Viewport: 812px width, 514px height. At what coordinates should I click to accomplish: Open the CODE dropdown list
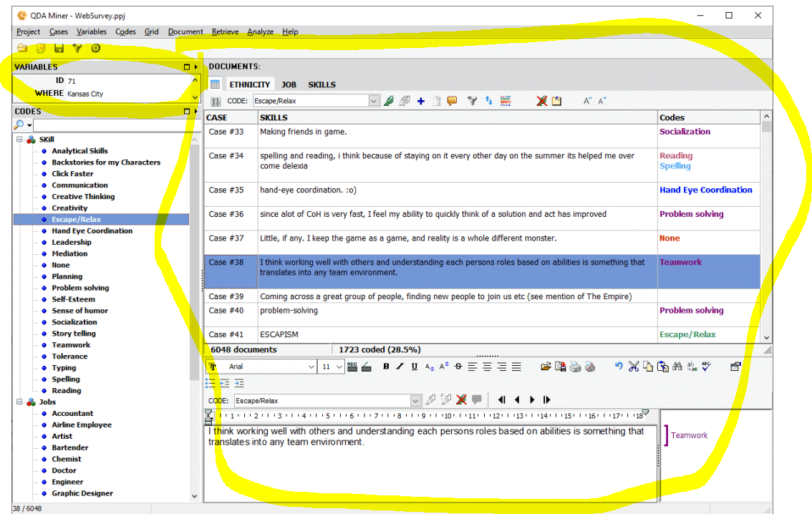pos(374,101)
